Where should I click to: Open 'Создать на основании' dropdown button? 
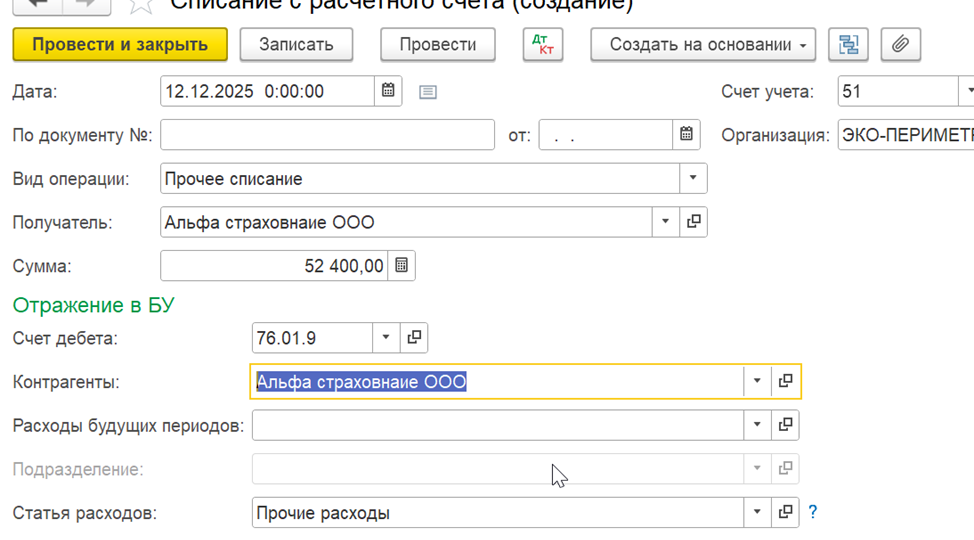pyautogui.click(x=703, y=45)
